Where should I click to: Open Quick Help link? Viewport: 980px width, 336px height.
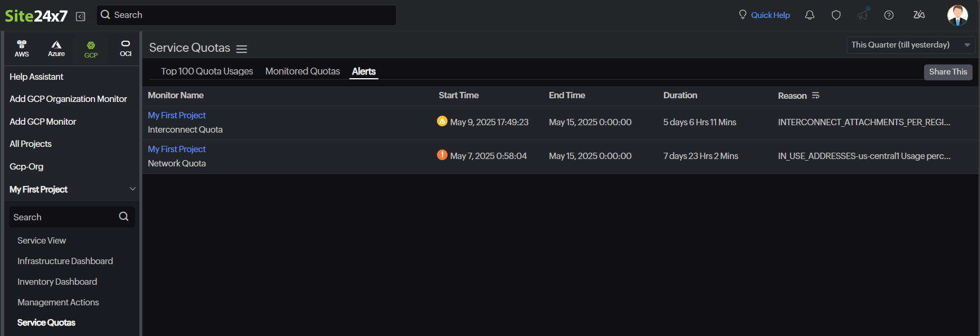[770, 15]
